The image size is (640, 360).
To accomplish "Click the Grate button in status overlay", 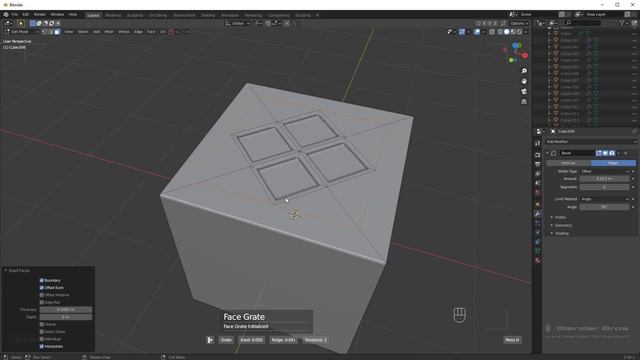I will (x=226, y=340).
